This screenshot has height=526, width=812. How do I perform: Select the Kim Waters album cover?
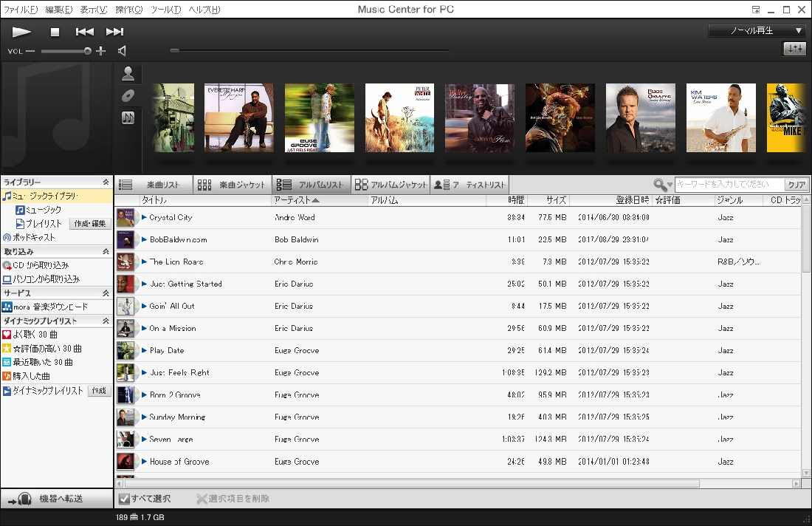tap(721, 117)
